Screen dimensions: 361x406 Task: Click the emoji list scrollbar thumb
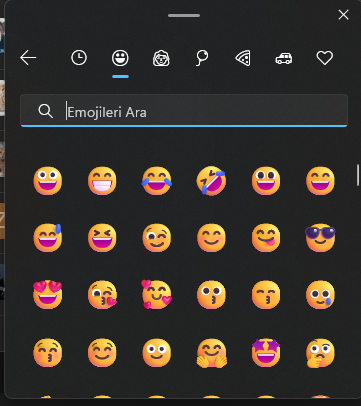click(x=358, y=175)
